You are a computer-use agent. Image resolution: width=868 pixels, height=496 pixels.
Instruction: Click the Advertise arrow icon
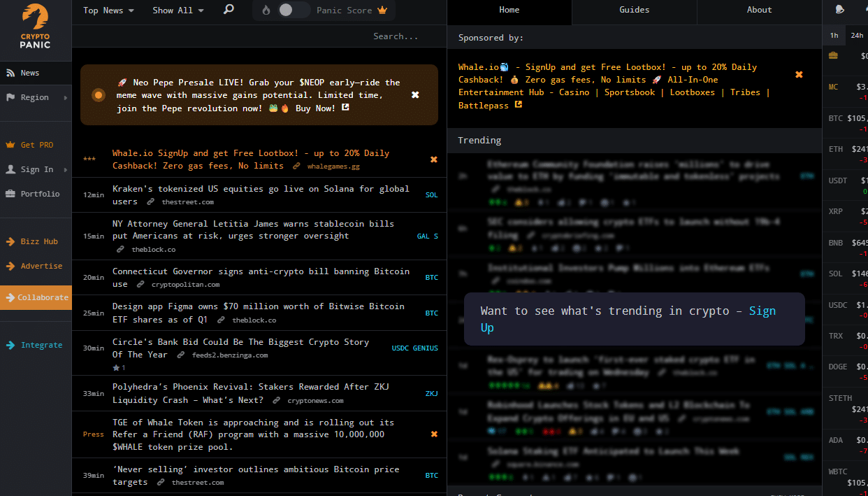[x=10, y=266]
